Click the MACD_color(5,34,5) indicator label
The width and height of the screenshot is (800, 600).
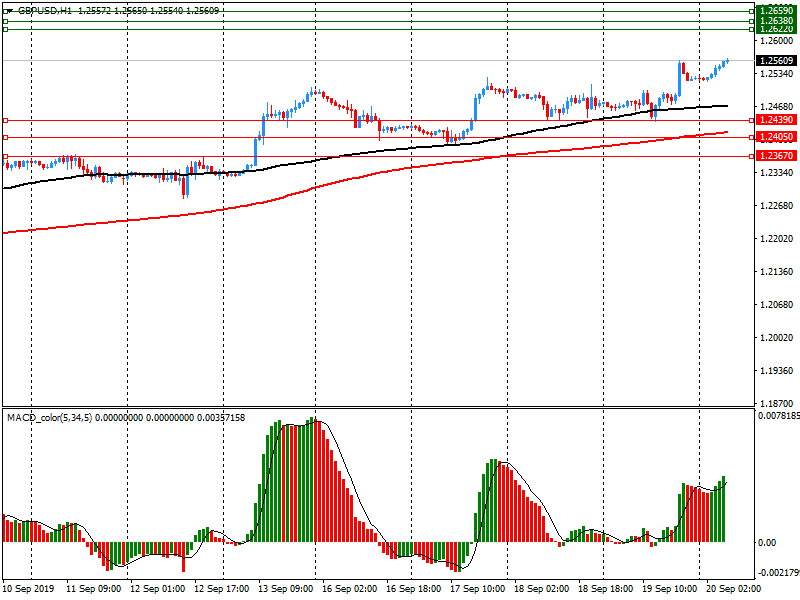[x=49, y=418]
